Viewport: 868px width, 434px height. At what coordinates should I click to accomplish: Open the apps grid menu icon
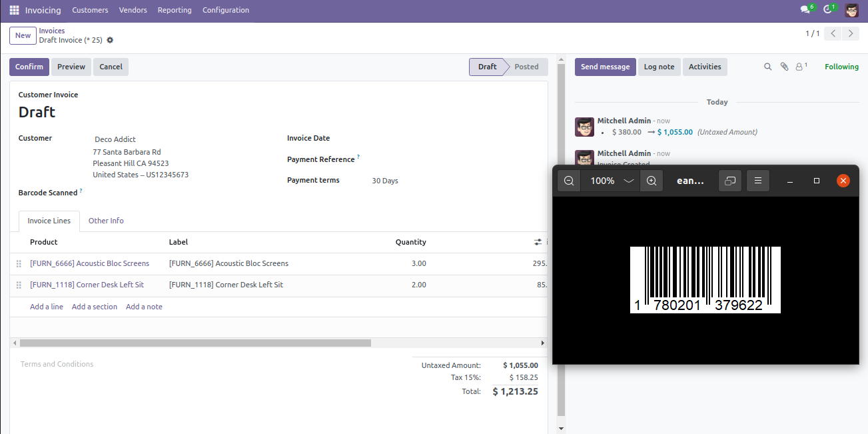(x=14, y=10)
